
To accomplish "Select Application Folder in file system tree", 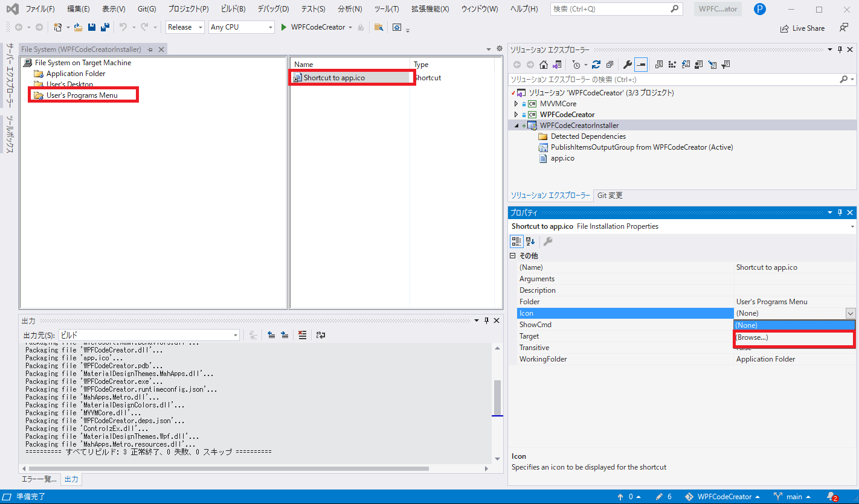I will point(76,74).
